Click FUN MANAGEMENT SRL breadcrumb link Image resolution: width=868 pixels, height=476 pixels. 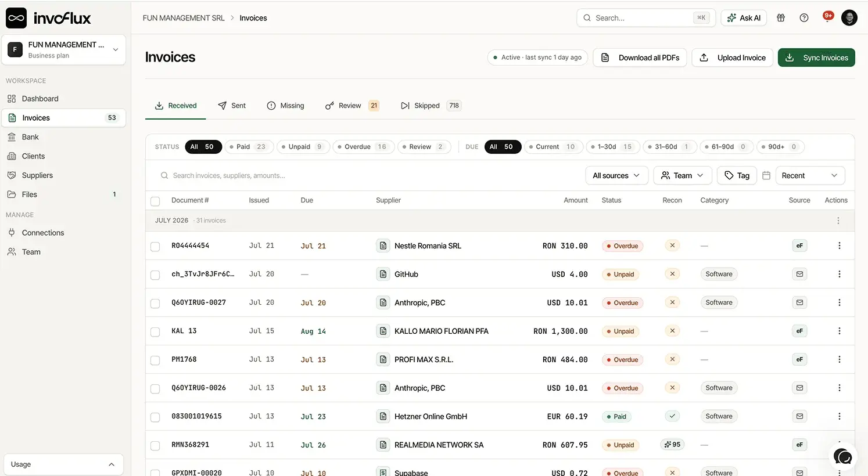tap(184, 18)
